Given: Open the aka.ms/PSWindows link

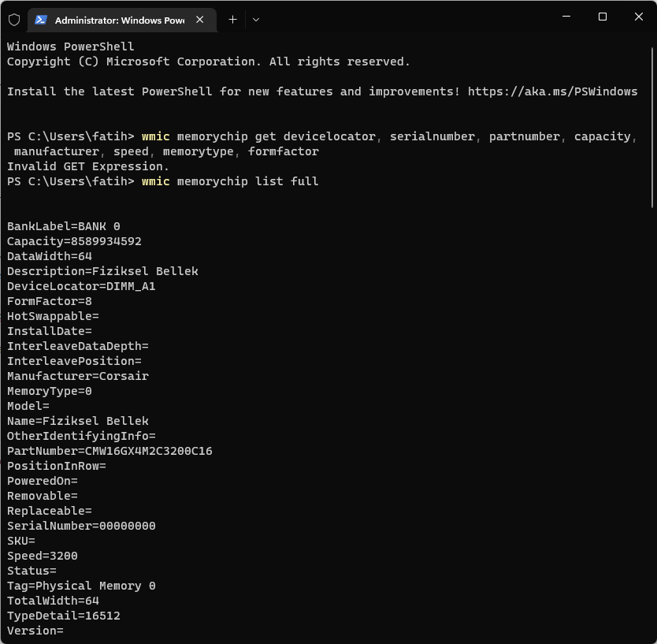Looking at the screenshot, I should coord(552,91).
